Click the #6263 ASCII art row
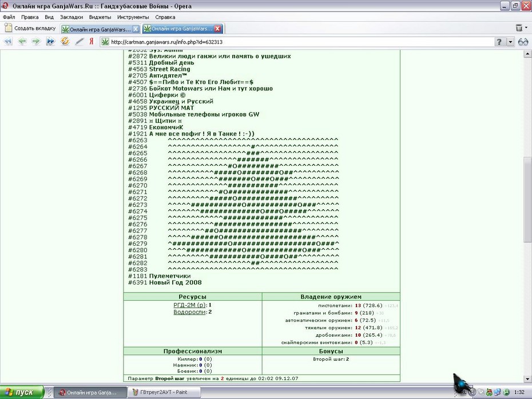The image size is (532, 399). (253, 140)
